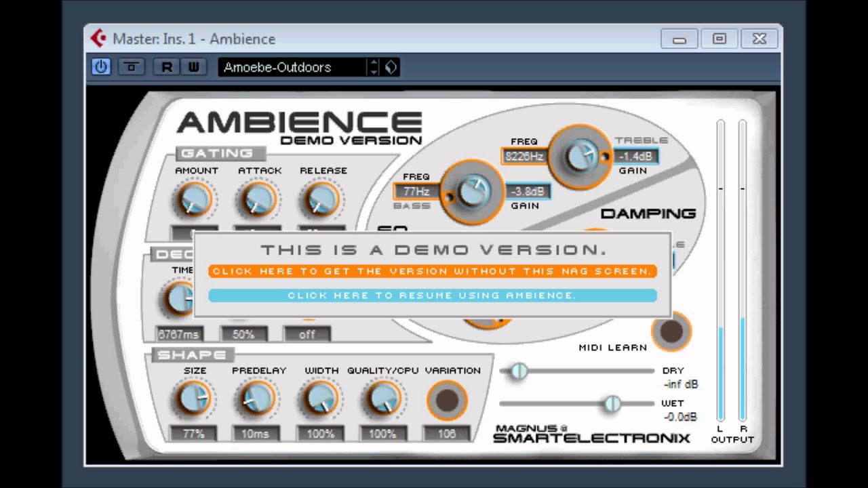
Task: Select the 100% quality value field
Action: click(x=383, y=434)
